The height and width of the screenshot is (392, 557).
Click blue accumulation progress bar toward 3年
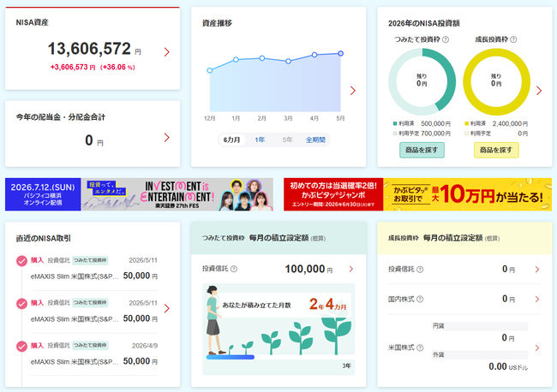[x=231, y=357]
